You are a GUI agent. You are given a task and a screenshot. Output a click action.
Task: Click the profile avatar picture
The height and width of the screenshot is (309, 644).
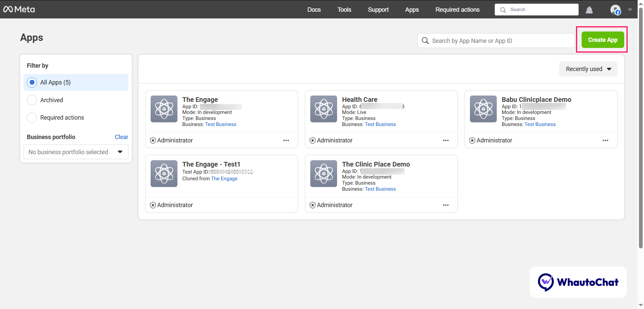tap(616, 10)
